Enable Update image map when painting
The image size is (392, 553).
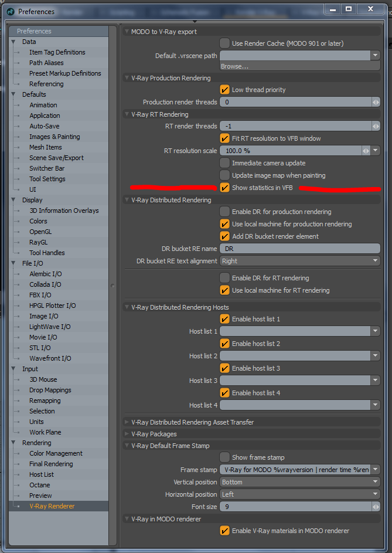(x=224, y=175)
